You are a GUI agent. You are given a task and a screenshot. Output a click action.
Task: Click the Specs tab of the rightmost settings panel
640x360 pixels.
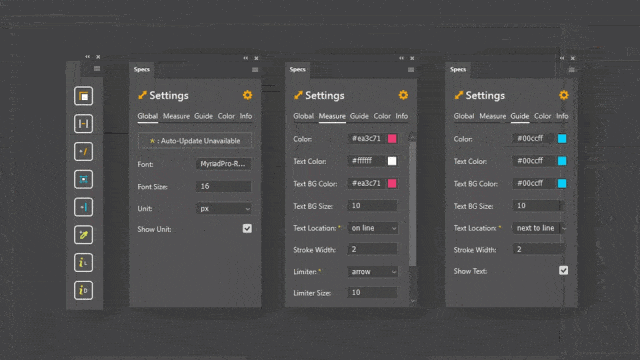tap(458, 69)
